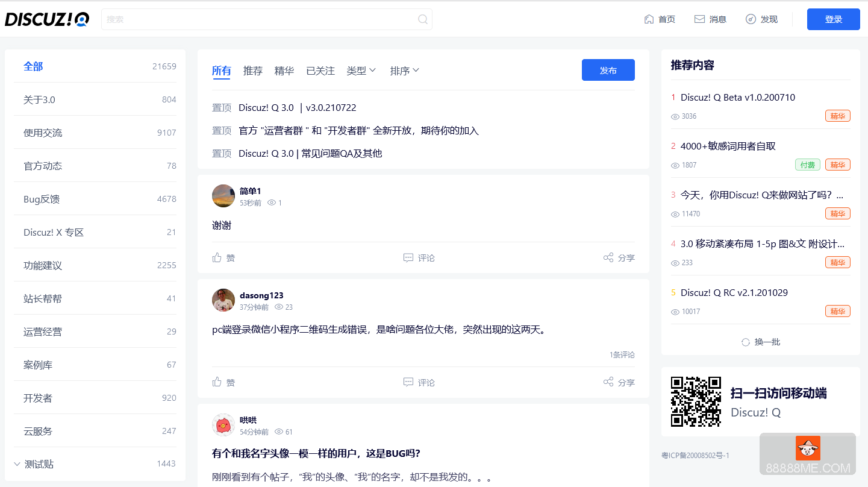The image size is (868, 487).
Task: Open username dasong123
Action: coord(261,295)
